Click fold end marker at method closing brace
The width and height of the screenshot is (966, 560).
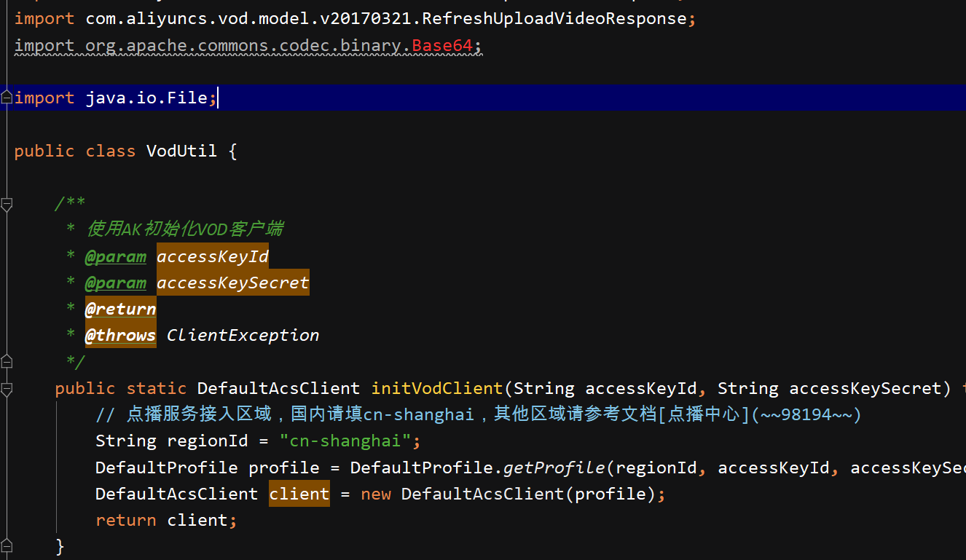[x=7, y=545]
